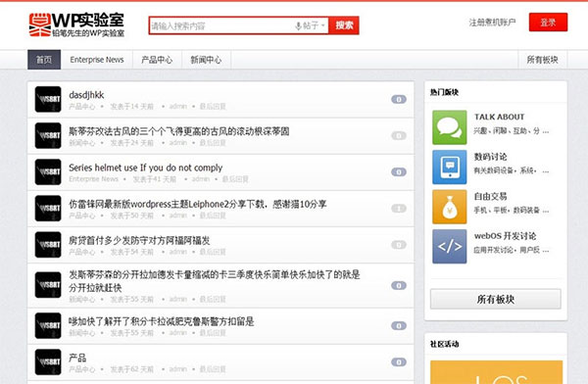The width and height of the screenshot is (588, 384).
Task: Open the post titled dasdjhkk
Action: point(86,95)
